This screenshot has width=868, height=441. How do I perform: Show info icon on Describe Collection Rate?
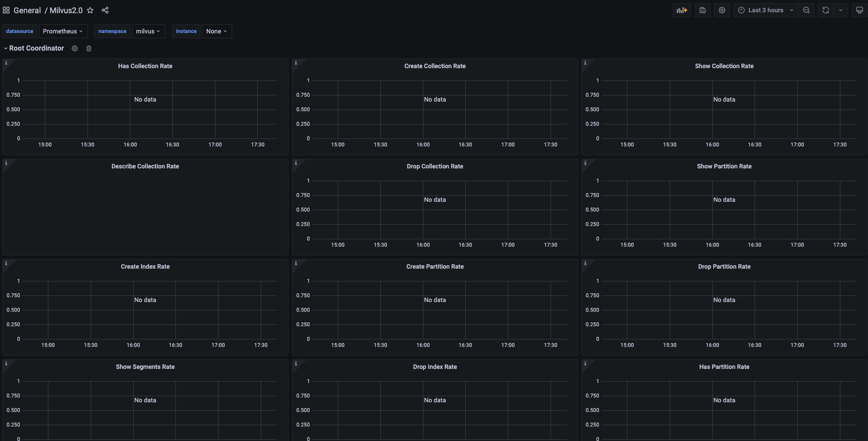pos(6,163)
